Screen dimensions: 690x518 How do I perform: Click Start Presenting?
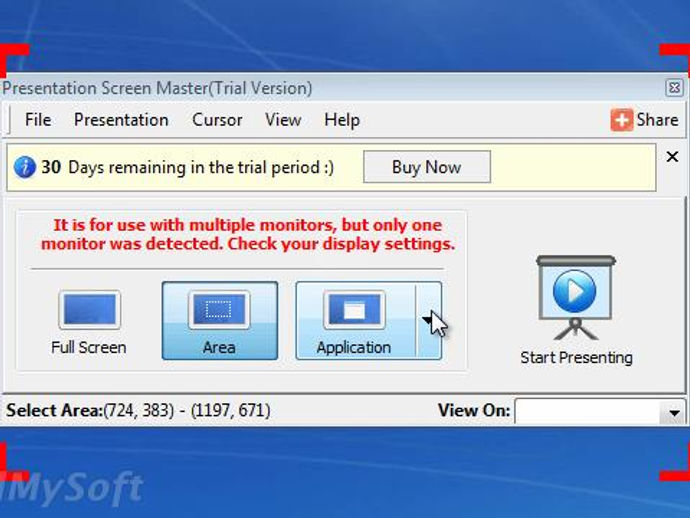(x=576, y=310)
